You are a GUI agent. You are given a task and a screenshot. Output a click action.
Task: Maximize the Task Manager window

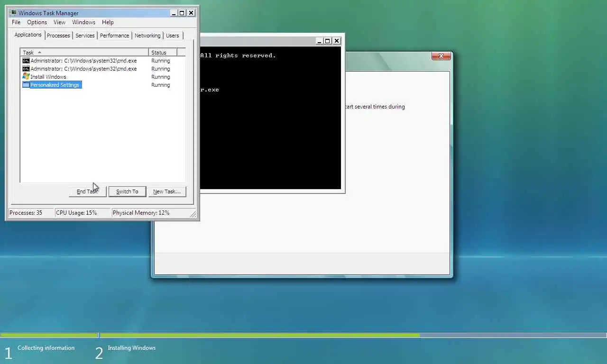pyautogui.click(x=182, y=13)
